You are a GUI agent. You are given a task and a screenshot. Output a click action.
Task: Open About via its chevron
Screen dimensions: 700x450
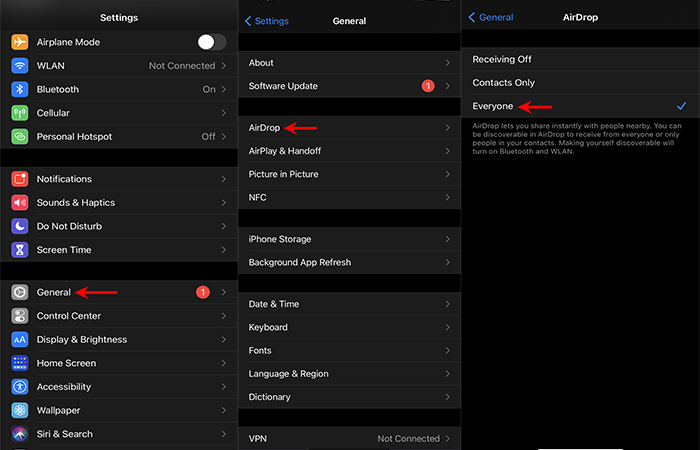coord(447,63)
